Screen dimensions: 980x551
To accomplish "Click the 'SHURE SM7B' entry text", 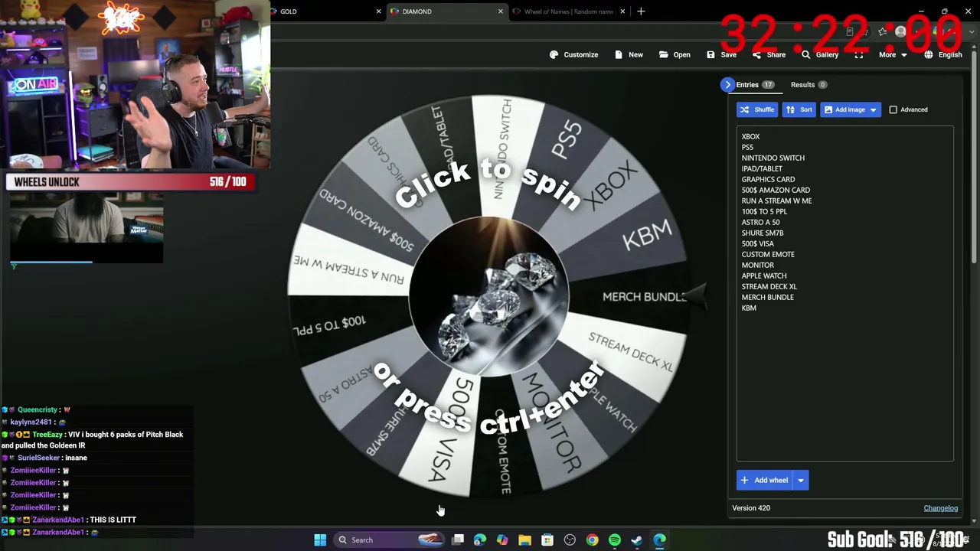I will point(763,233).
